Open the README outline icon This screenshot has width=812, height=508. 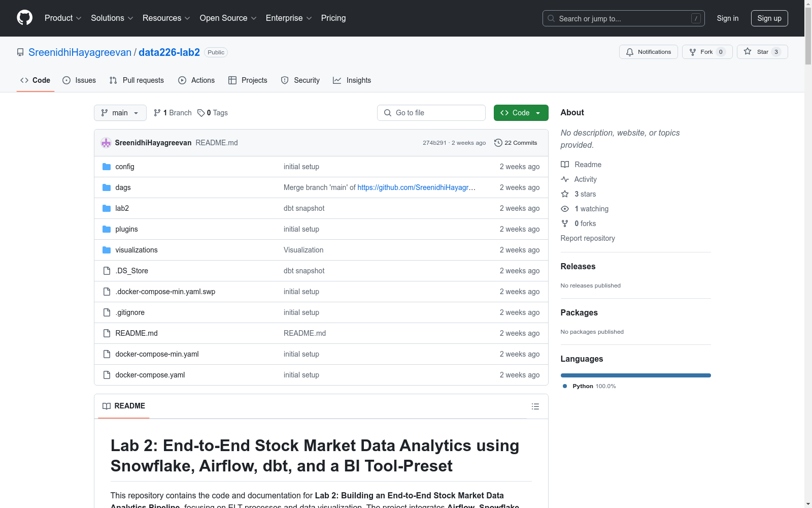click(x=535, y=406)
